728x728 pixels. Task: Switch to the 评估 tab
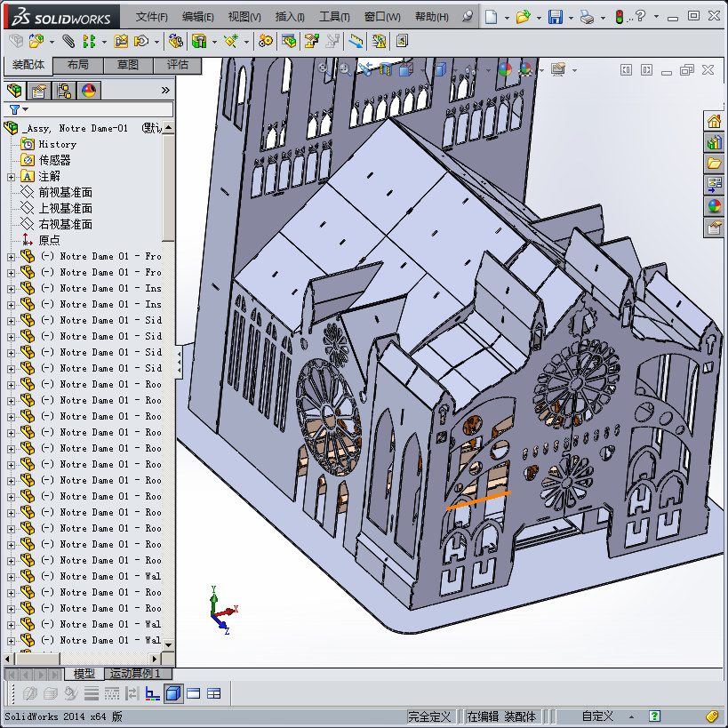coord(178,65)
